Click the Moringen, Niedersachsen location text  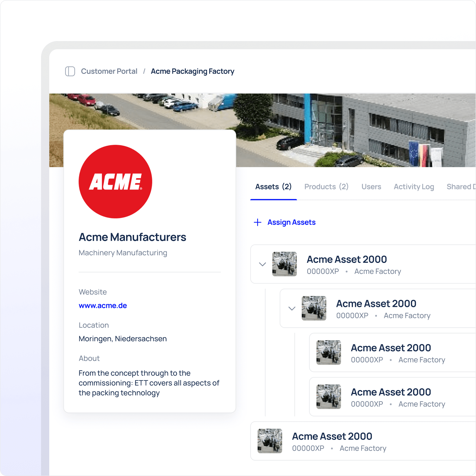pos(123,339)
